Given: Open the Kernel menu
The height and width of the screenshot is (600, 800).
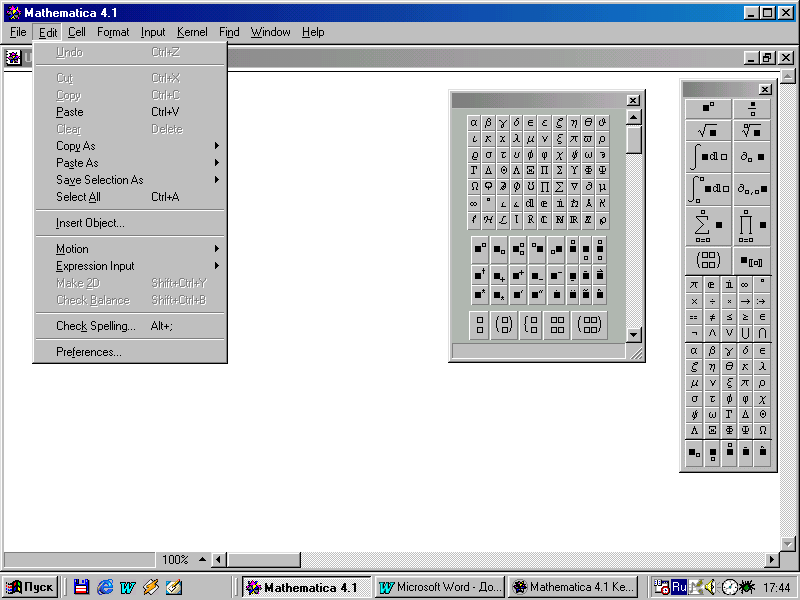Looking at the screenshot, I should click(192, 32).
